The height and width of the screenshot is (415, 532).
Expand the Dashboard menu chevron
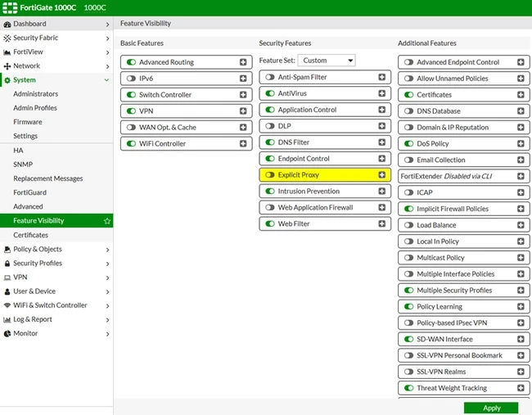tap(107, 25)
